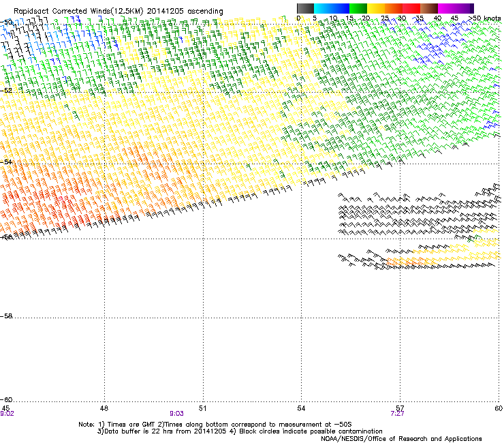Viewport: 504px width, 443px height.
Task: Click the cyan-blue 5-15 knots color band
Action: click(x=332, y=8)
